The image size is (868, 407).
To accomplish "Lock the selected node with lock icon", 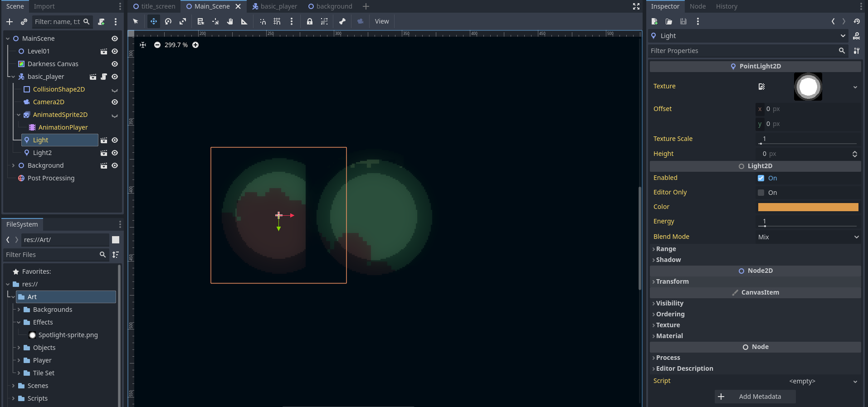I will click(x=310, y=21).
